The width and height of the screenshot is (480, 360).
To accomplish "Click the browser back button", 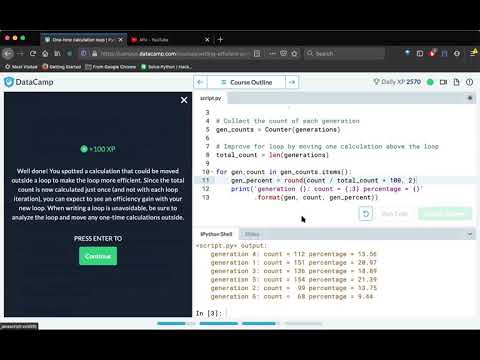I will (x=8, y=53).
